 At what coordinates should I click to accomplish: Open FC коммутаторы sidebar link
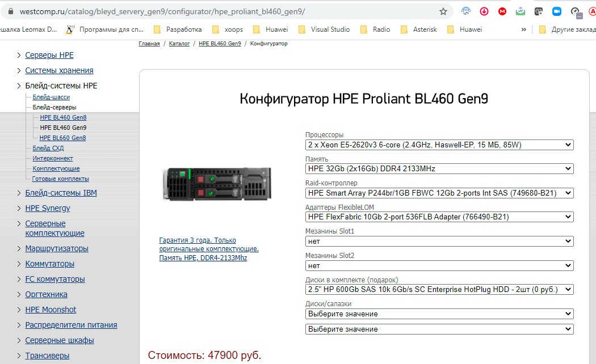(x=55, y=280)
